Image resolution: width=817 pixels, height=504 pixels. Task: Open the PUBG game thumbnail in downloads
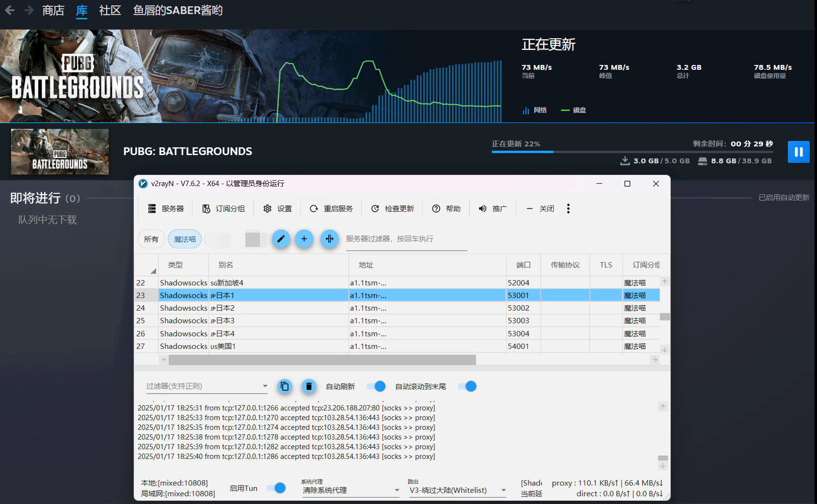click(x=60, y=151)
